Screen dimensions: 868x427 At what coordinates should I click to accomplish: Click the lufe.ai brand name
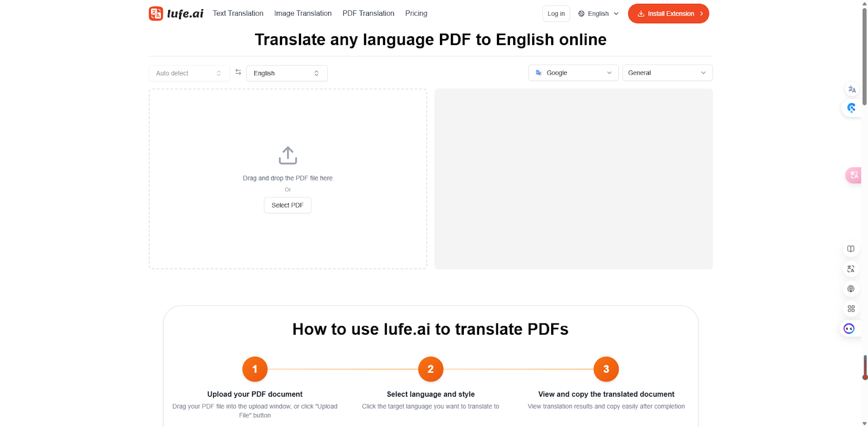pyautogui.click(x=185, y=14)
